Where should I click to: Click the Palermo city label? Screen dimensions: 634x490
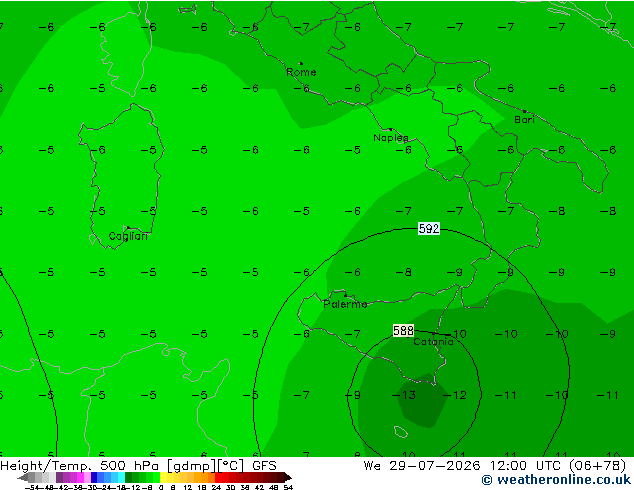coord(345,304)
